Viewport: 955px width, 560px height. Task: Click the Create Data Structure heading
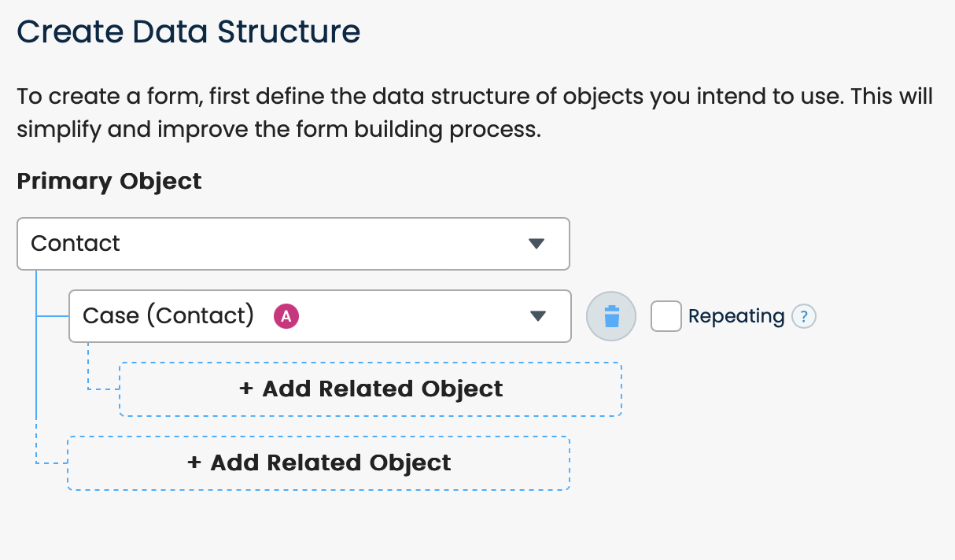tap(189, 32)
